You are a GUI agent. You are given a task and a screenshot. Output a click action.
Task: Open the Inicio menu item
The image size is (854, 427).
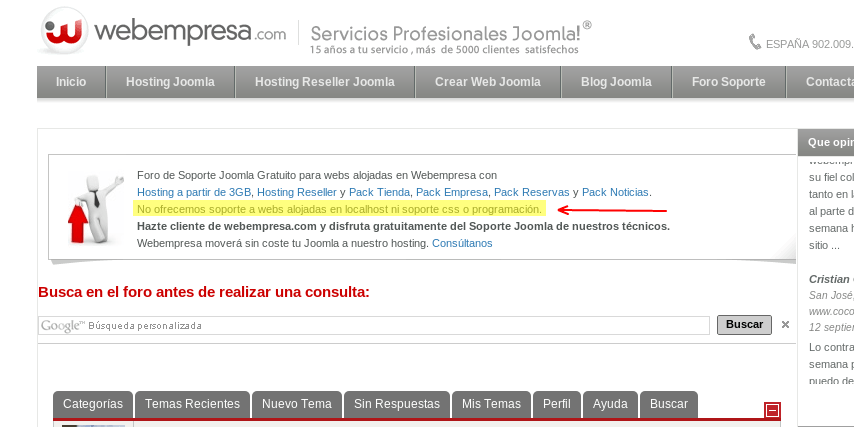pyautogui.click(x=71, y=82)
